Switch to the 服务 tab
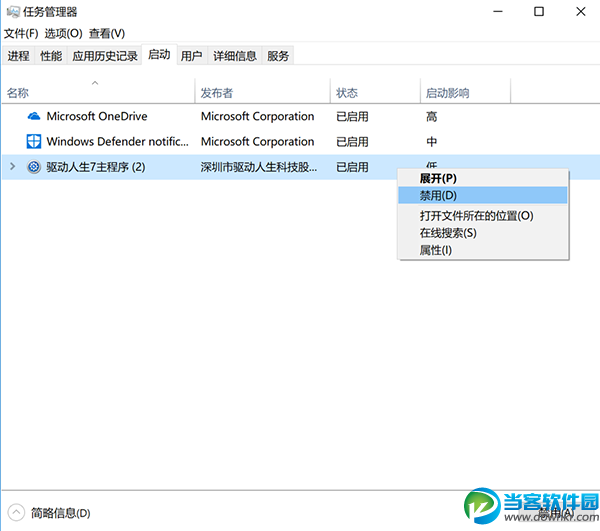Viewport: 600px width, 531px height. point(278,56)
